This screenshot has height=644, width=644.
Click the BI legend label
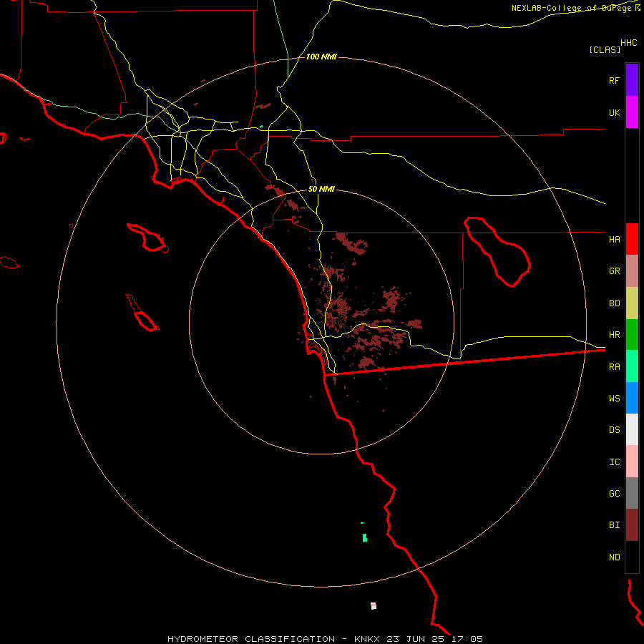click(x=614, y=525)
